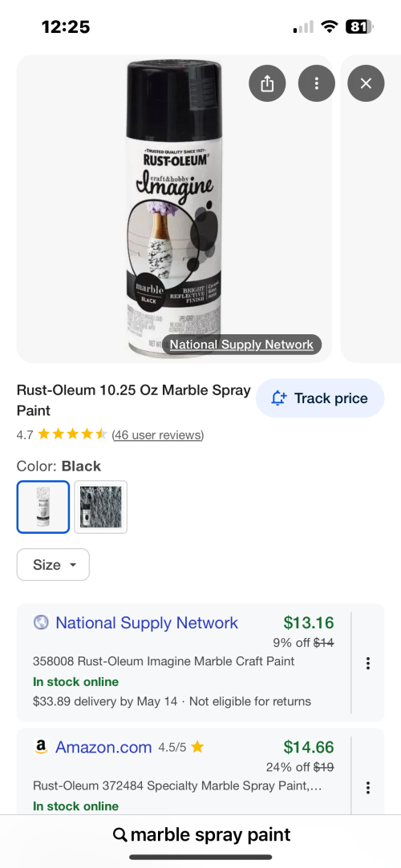Tap the National Supply Network image caption
The image size is (401, 868).
[241, 345]
